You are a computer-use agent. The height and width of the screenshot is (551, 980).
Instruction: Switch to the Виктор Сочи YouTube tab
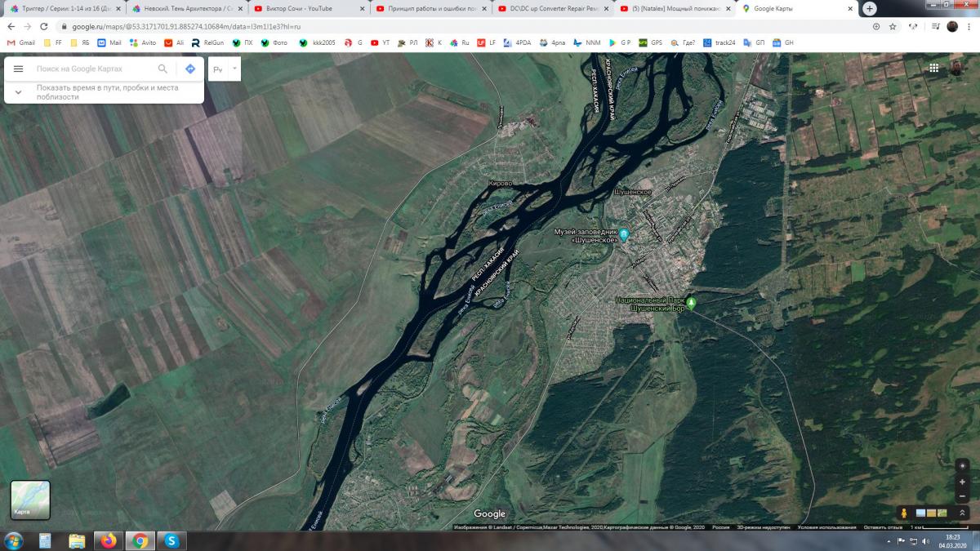tap(306, 8)
